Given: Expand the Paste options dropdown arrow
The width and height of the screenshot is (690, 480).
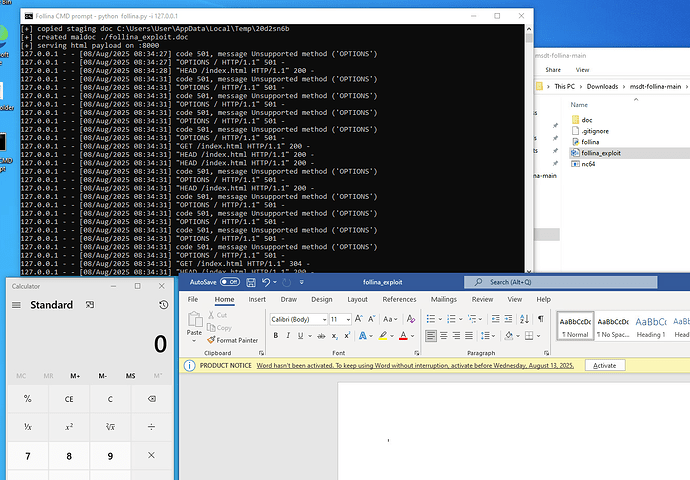Looking at the screenshot, I should coord(194,339).
